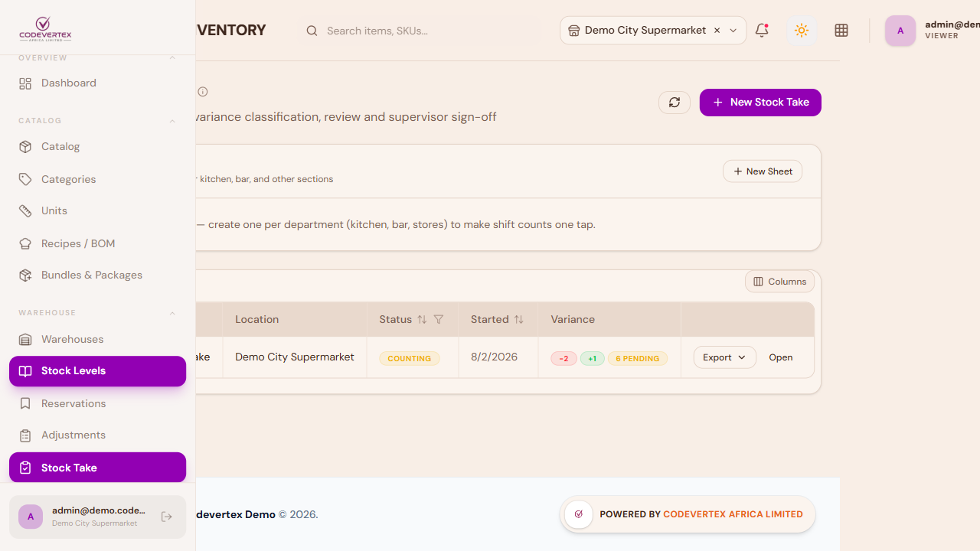The image size is (980, 551).
Task: Click the info icon beside page title
Action: pyautogui.click(x=203, y=92)
